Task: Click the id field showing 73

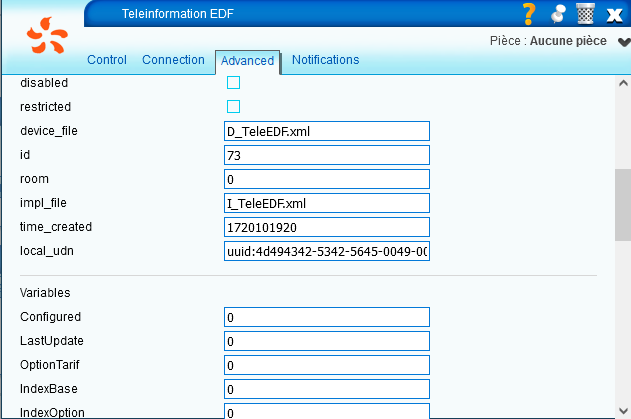Action: [327, 155]
